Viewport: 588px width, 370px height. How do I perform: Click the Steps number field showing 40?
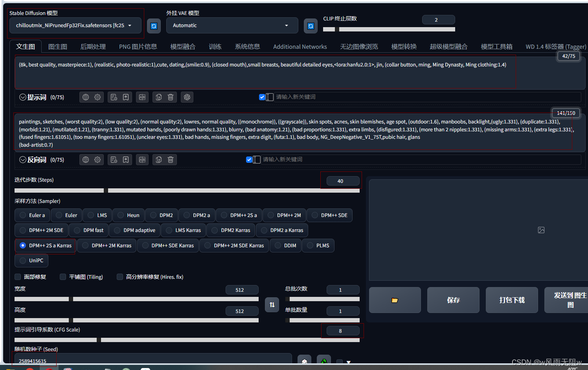click(x=343, y=181)
